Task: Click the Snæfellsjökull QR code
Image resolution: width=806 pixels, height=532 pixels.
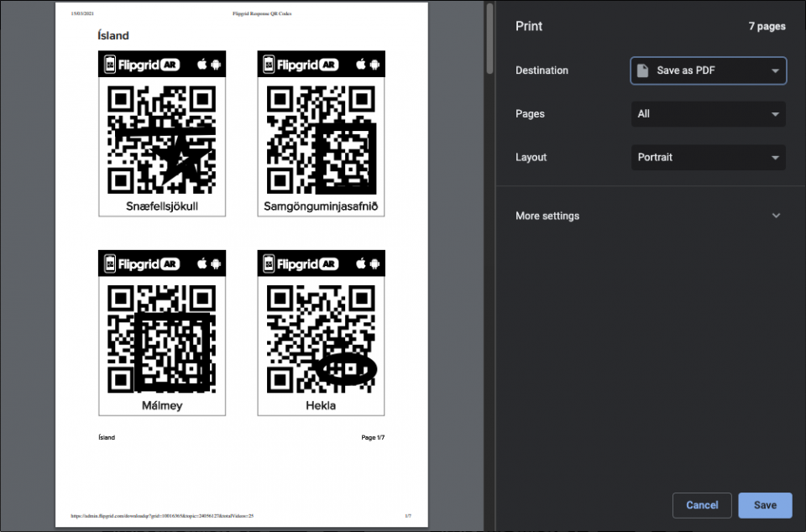Action: pos(162,139)
